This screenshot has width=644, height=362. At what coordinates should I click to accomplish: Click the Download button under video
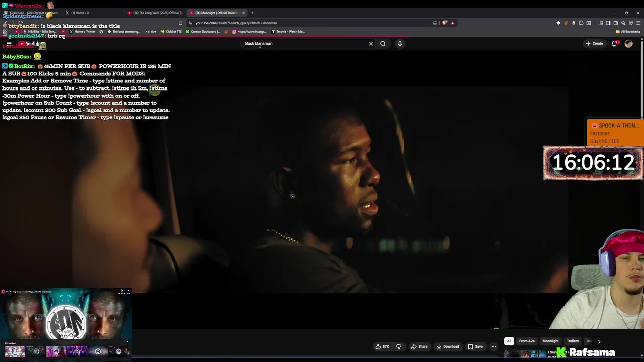point(448,346)
